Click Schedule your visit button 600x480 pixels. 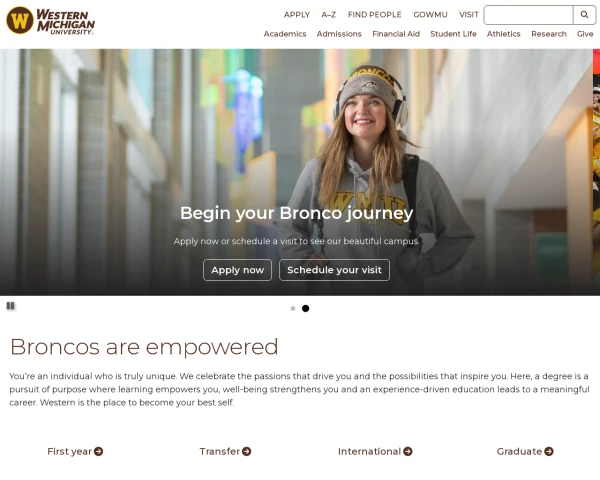click(x=334, y=270)
